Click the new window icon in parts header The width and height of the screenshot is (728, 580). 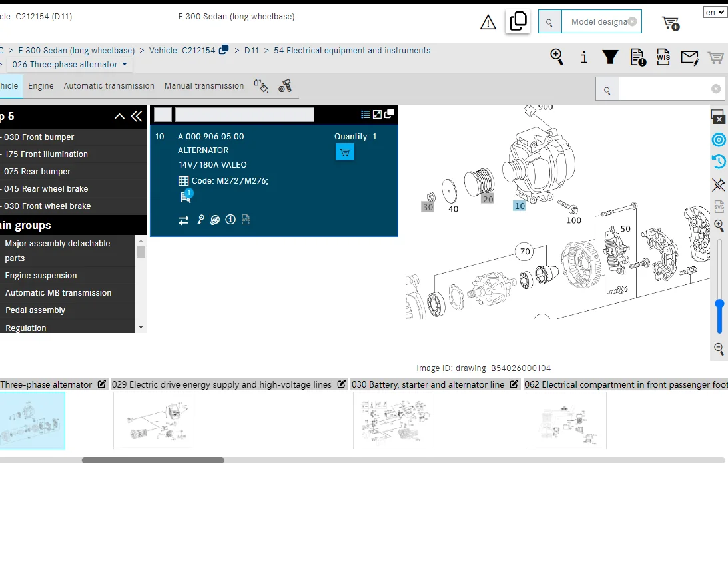[389, 113]
